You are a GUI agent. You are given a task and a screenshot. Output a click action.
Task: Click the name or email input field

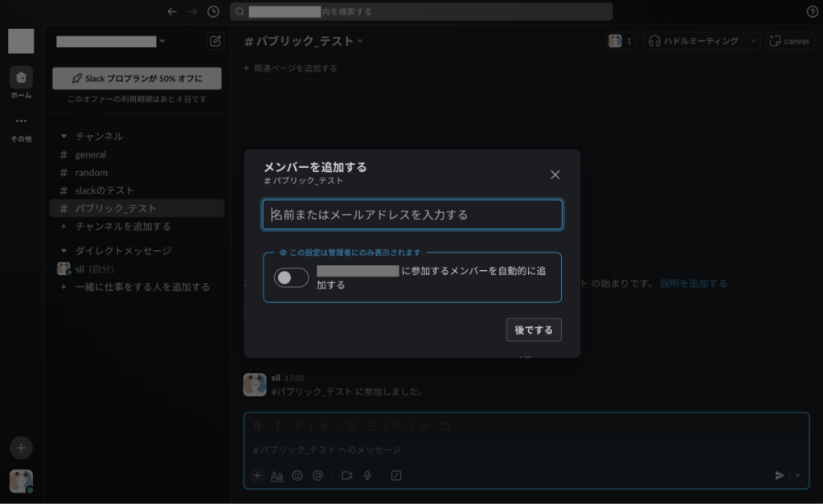(411, 215)
